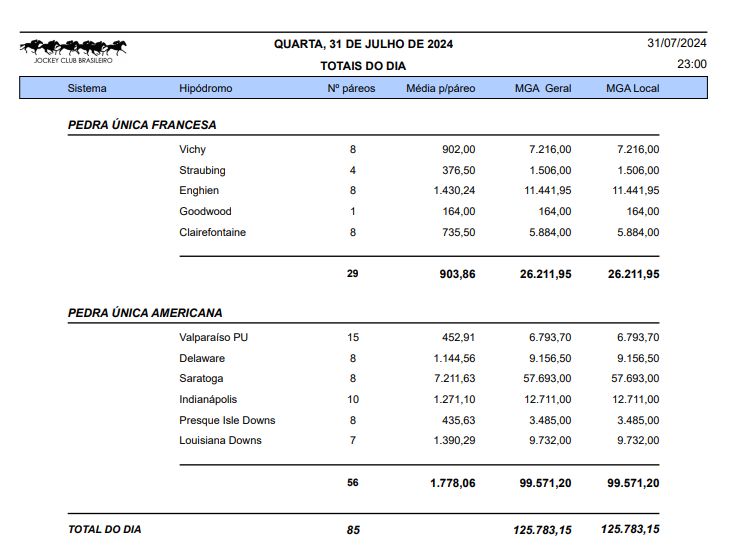Click Louisiana Downs average '1.390,29'
This screenshot has height=547, width=734.
pos(454,440)
